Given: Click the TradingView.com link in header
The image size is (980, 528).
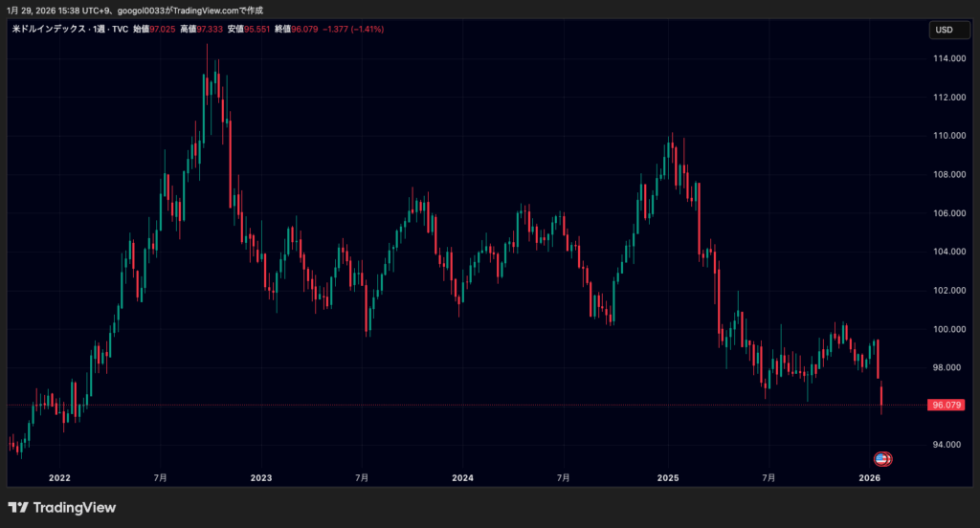Looking at the screenshot, I should [205, 10].
